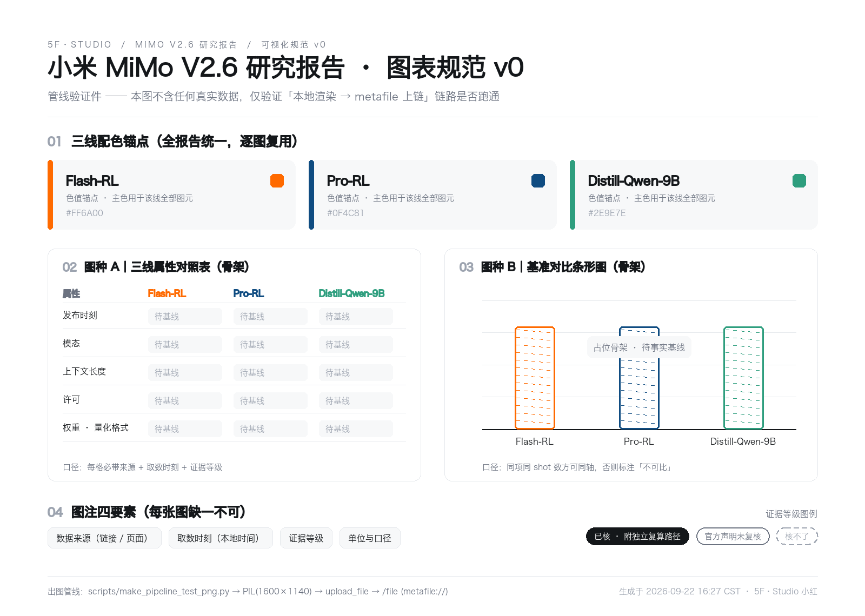Click the 单位与口径 chip
The height and width of the screenshot is (616, 865).
(x=370, y=538)
